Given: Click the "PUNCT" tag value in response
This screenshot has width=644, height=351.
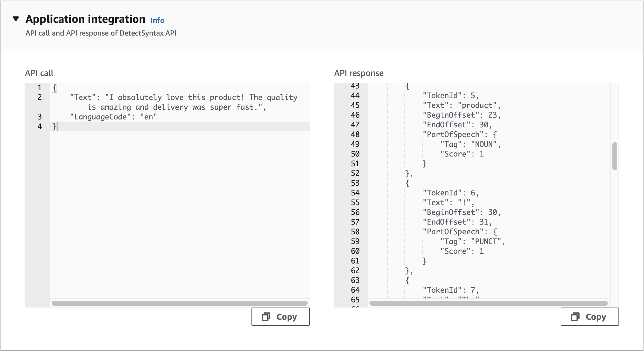Looking at the screenshot, I should (486, 242).
